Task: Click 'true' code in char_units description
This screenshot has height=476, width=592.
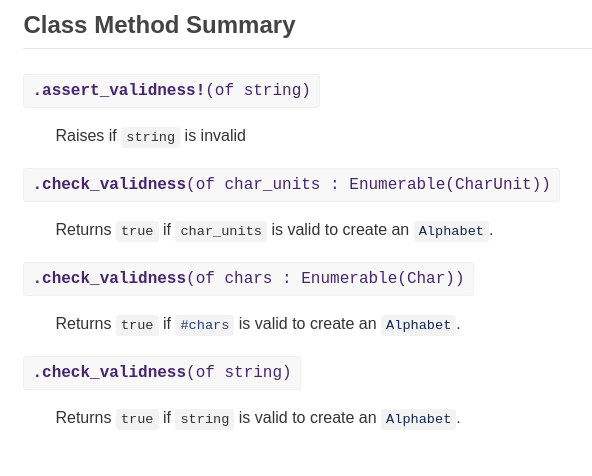Action: (137, 231)
